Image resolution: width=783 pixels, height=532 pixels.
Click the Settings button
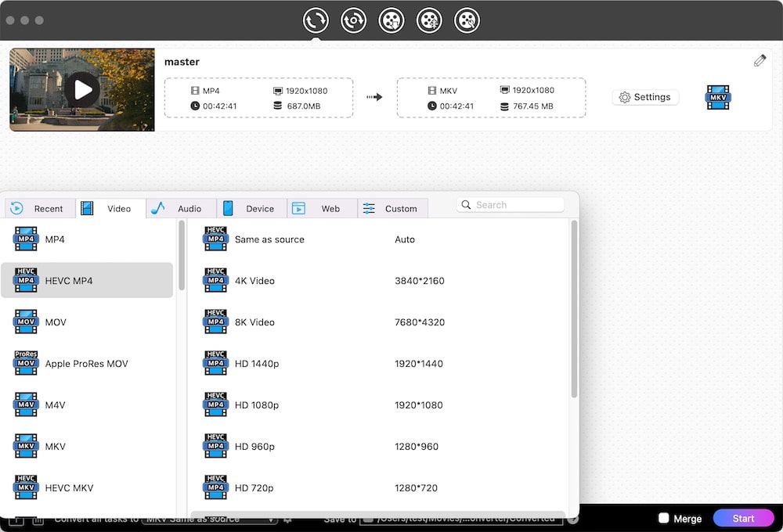645,97
